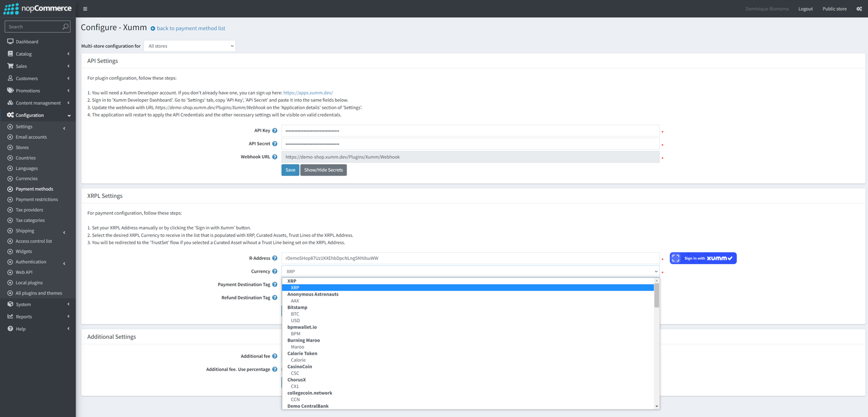Click the Logout link
868x417 pixels.
(805, 9)
